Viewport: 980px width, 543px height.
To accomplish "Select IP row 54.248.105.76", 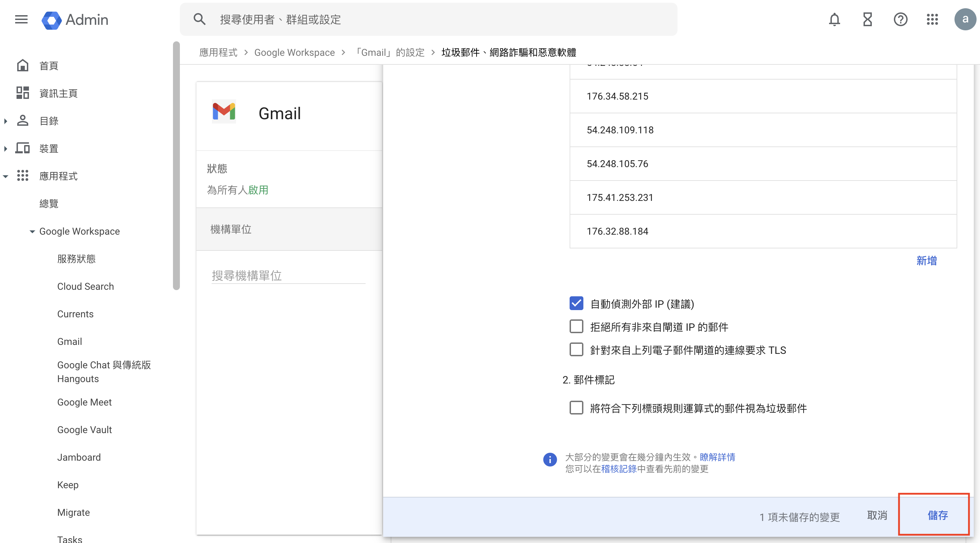I will [x=763, y=164].
